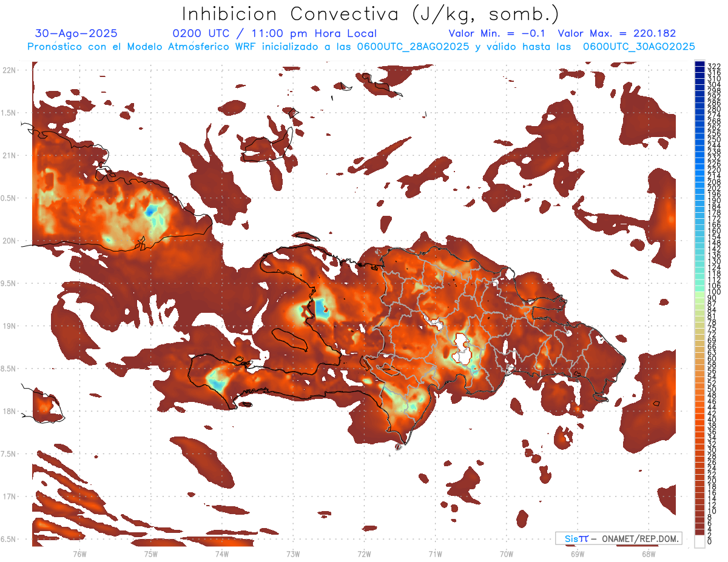Click the '22N' latitude label
The image size is (728, 562).
(9, 70)
